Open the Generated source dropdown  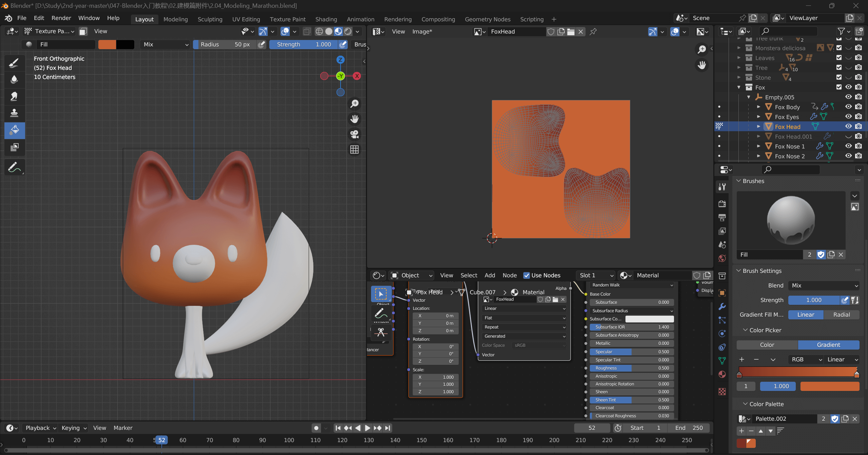(524, 336)
